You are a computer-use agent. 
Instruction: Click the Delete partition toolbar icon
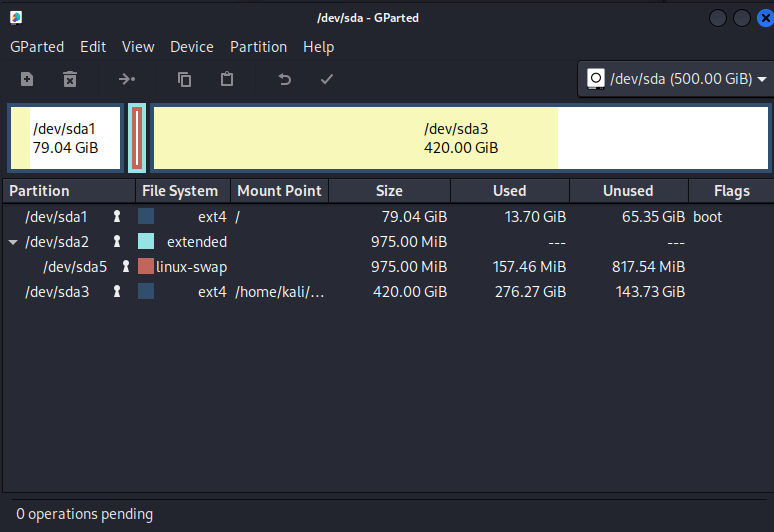[x=70, y=79]
